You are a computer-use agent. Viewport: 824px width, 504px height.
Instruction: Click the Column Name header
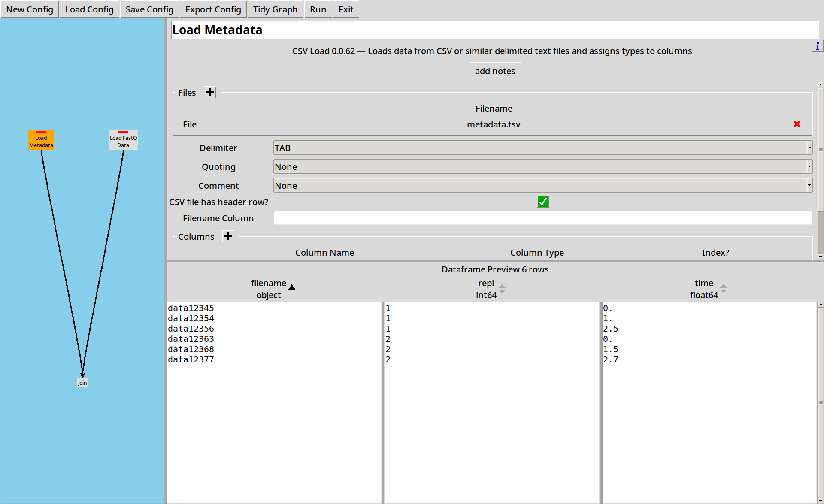pyautogui.click(x=324, y=253)
